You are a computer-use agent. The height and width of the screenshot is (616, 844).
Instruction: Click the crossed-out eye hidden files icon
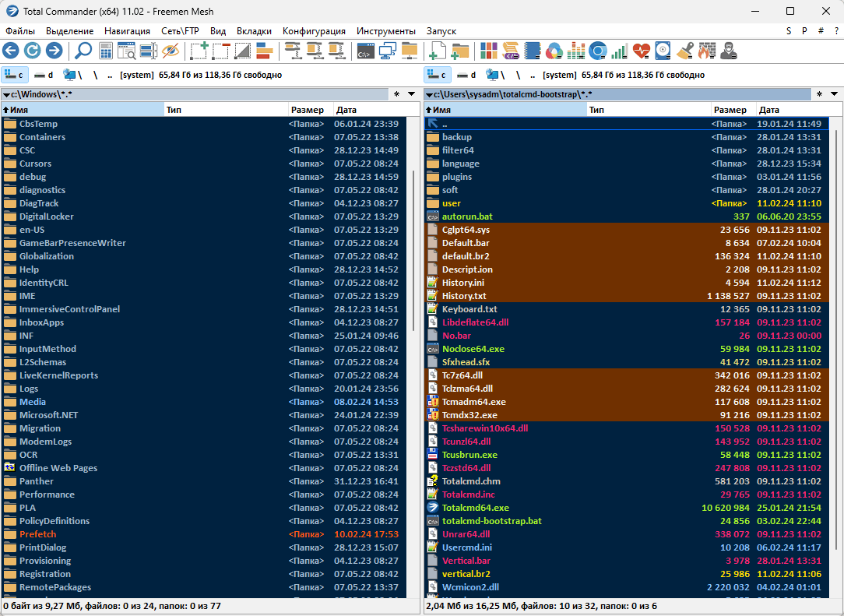tap(171, 51)
